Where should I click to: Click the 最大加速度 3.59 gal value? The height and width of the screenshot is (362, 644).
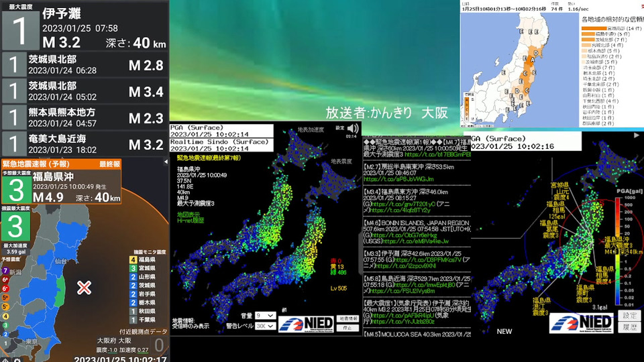pyautogui.click(x=15, y=251)
